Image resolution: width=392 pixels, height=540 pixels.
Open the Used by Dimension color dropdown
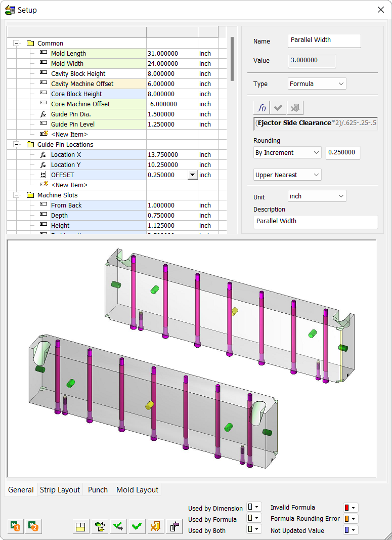255,507
